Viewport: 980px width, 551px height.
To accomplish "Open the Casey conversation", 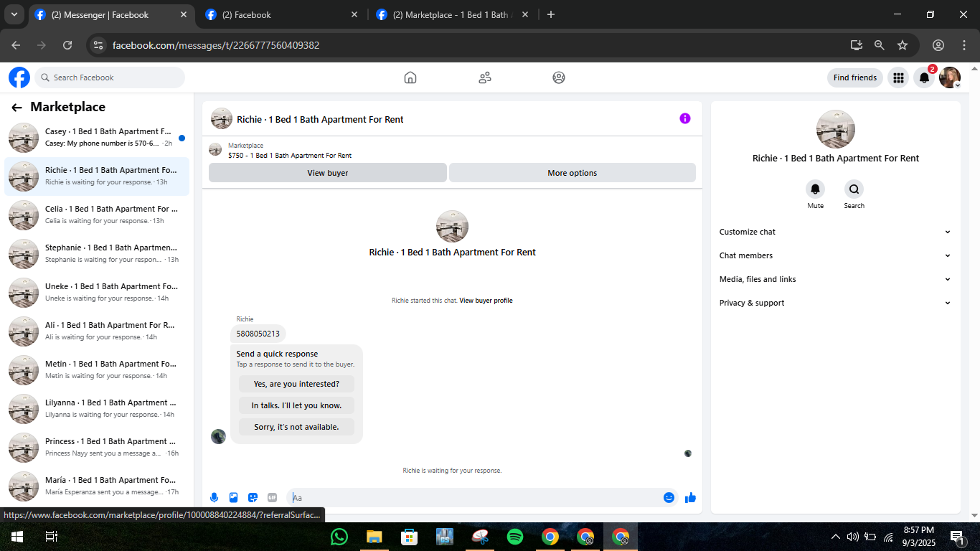I will pyautogui.click(x=97, y=138).
